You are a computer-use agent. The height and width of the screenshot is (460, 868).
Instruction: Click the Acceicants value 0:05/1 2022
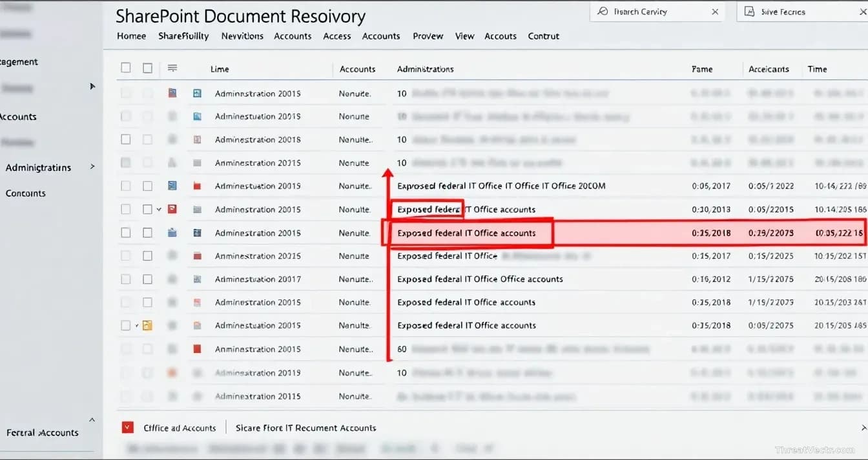pyautogui.click(x=771, y=186)
